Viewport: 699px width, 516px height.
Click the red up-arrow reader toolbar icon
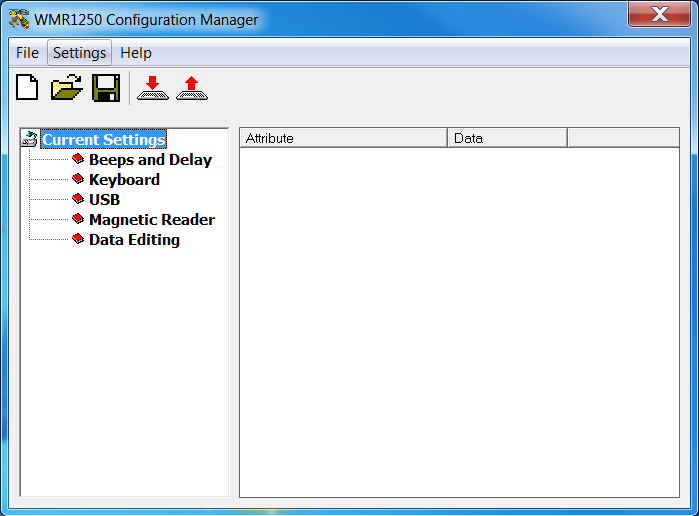(192, 88)
